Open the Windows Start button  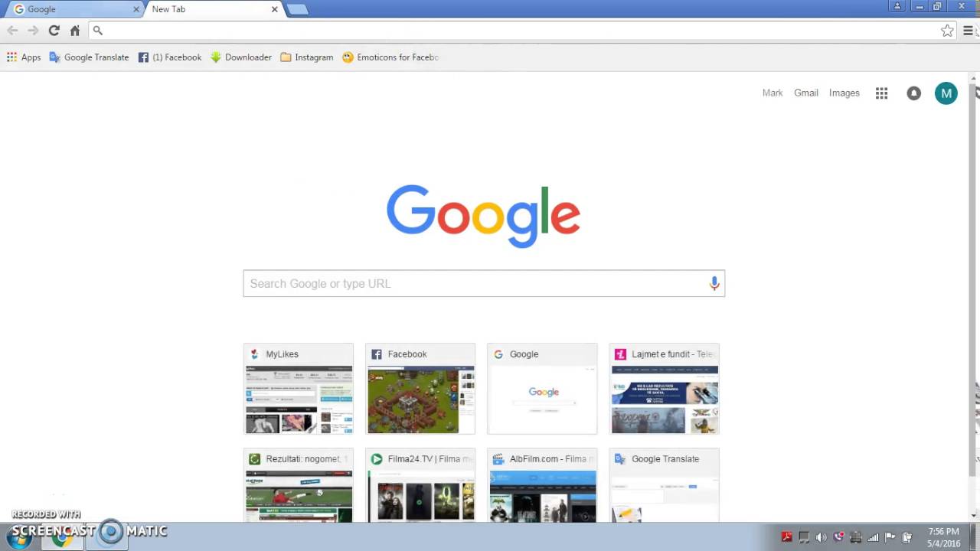pyautogui.click(x=19, y=537)
